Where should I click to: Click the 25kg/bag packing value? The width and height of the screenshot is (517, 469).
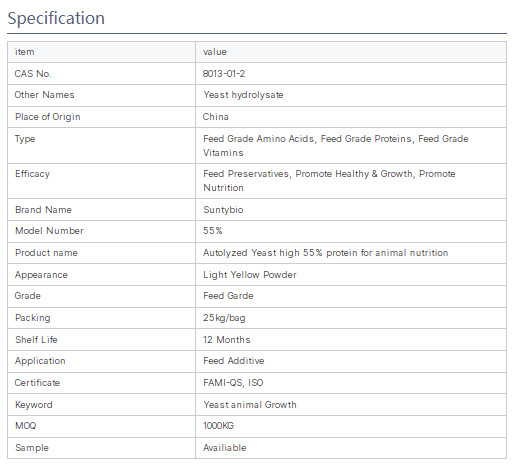tap(224, 318)
